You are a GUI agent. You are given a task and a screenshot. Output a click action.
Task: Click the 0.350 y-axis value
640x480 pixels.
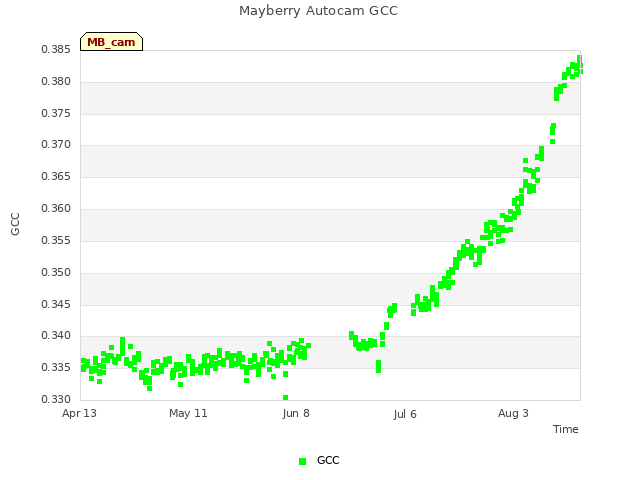click(x=56, y=272)
